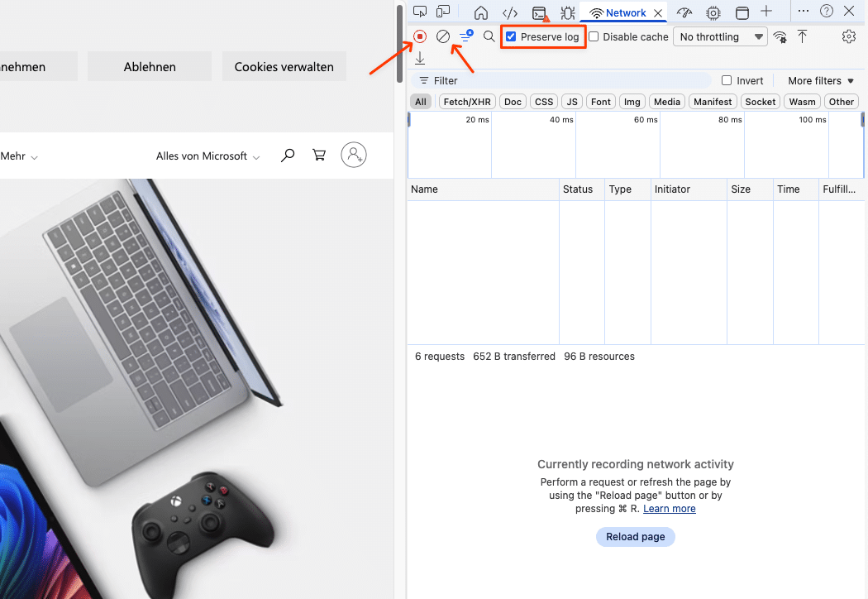Toggle device emulation mode
This screenshot has width=868, height=599.
click(x=444, y=12)
